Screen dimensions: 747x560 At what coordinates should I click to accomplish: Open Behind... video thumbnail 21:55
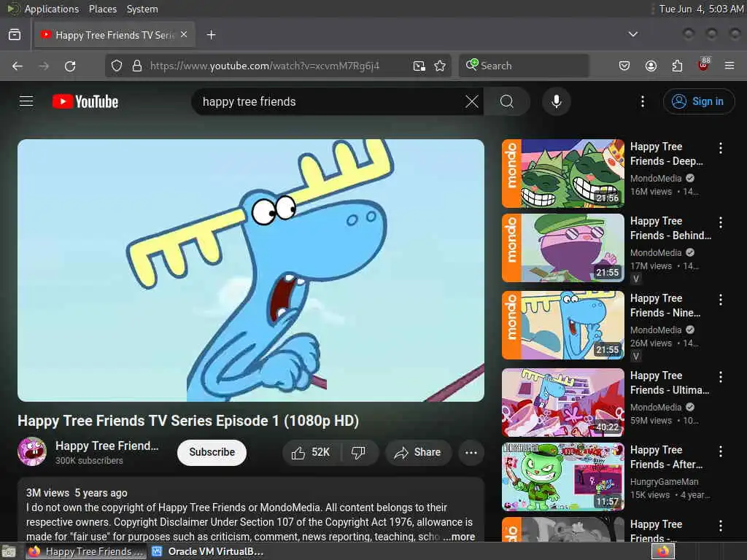coord(562,248)
